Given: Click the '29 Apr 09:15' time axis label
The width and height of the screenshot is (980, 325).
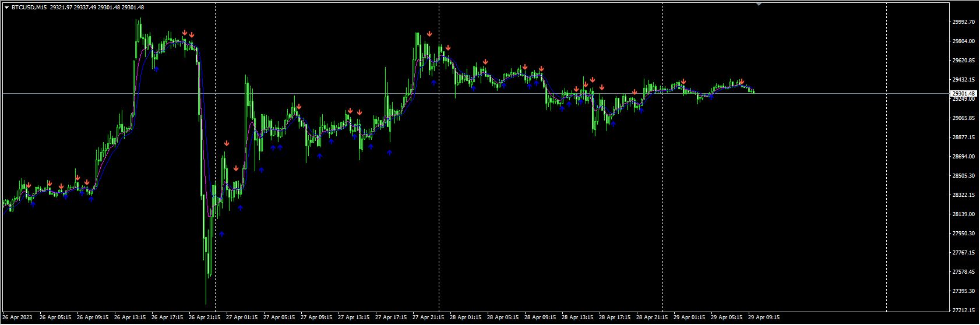Looking at the screenshot, I should pyautogui.click(x=764, y=318).
